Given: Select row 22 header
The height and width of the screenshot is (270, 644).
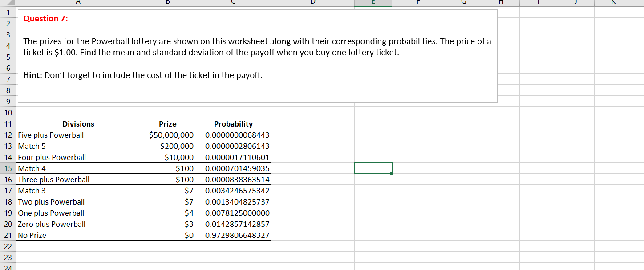Looking at the screenshot, I should [8, 246].
